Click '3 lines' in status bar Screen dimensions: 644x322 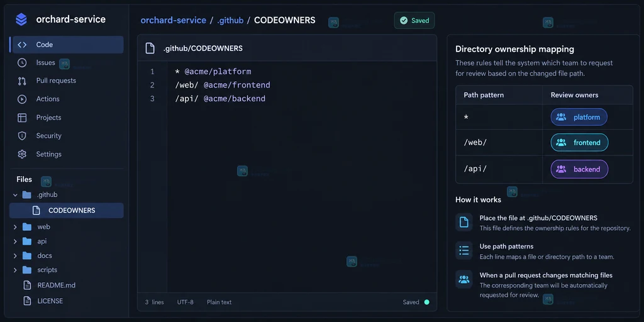(155, 303)
